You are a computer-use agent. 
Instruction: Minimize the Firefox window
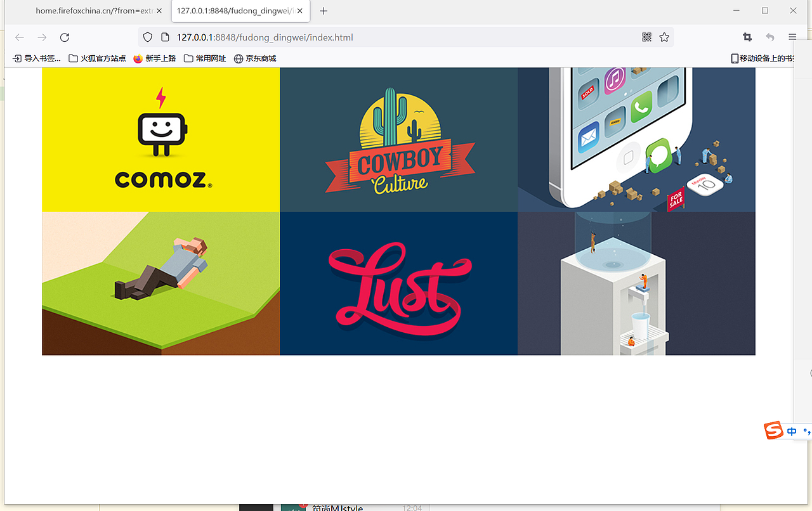pyautogui.click(x=737, y=11)
